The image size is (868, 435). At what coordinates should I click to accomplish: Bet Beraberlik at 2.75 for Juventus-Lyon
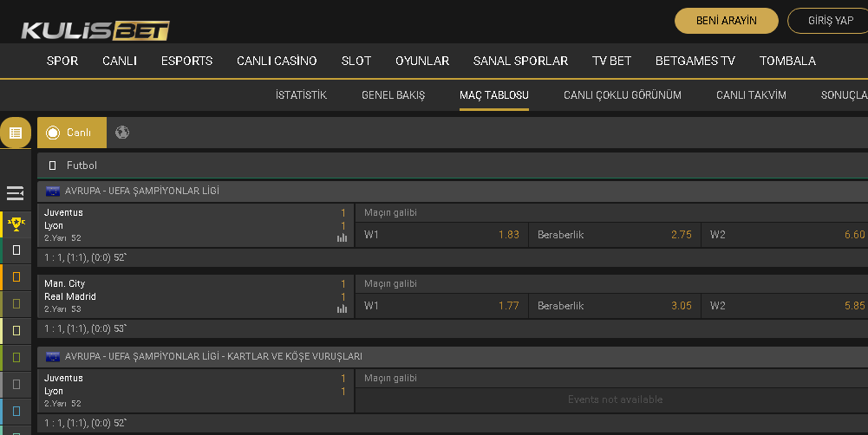tap(615, 235)
